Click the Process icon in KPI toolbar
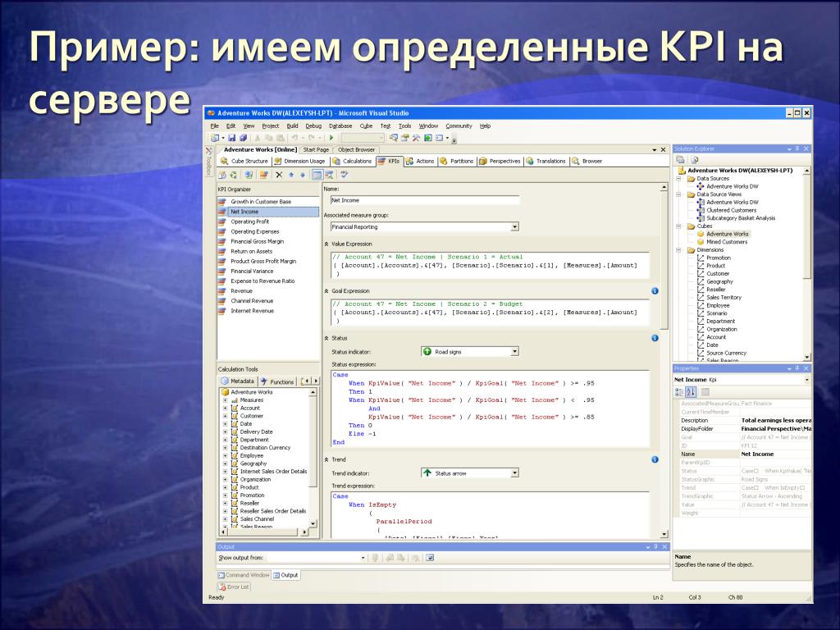Screen dimensions: 840x630 coord(222,175)
